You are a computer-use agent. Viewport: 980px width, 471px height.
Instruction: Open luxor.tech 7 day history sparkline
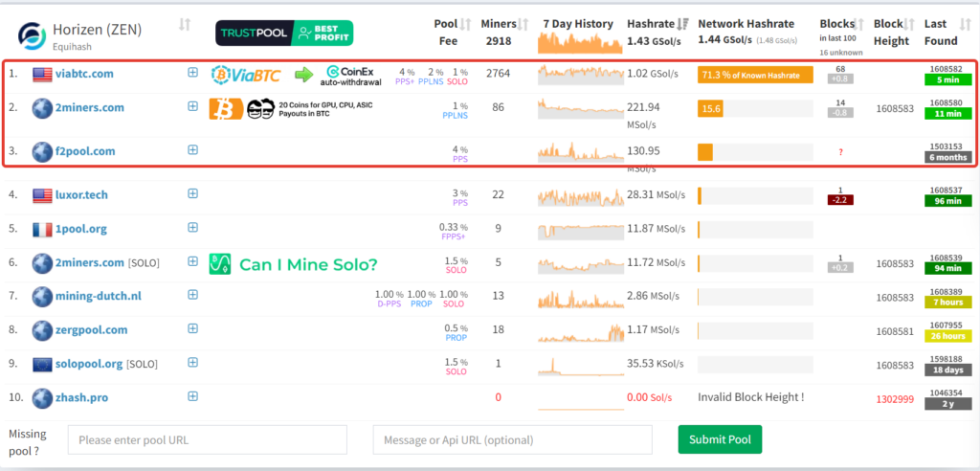pyautogui.click(x=581, y=196)
